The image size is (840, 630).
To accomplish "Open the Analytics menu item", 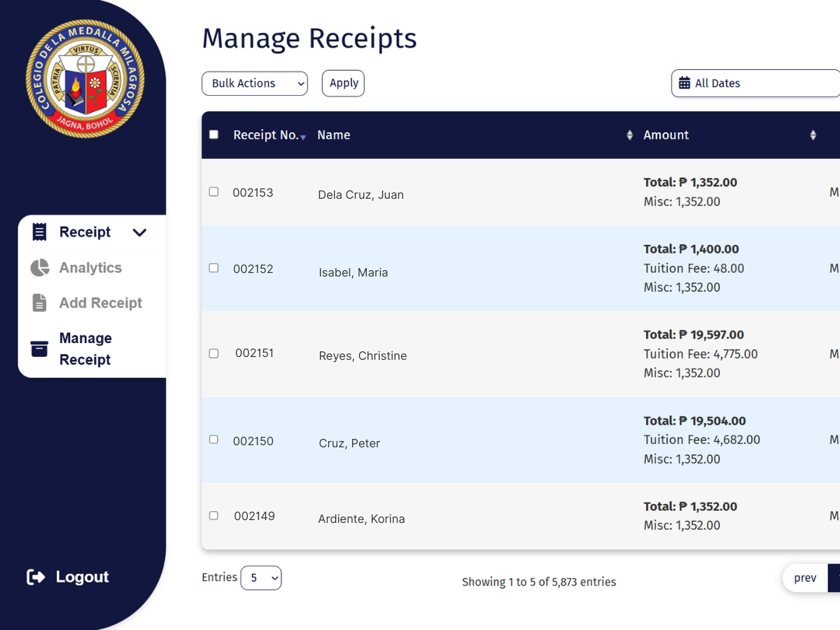I will [90, 268].
